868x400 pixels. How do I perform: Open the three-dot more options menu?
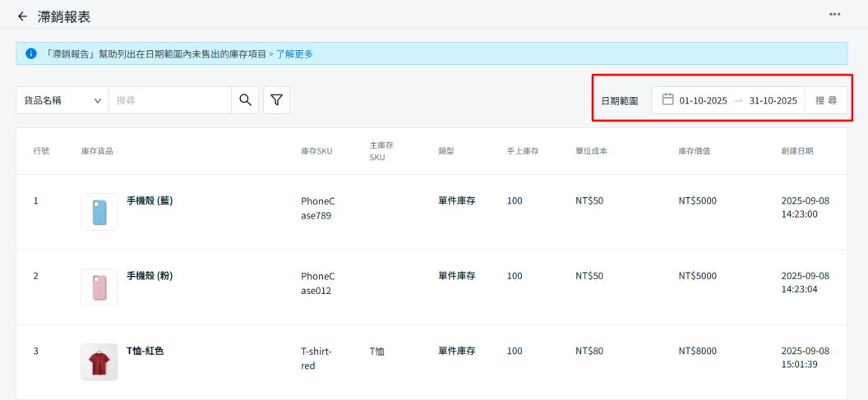(834, 15)
